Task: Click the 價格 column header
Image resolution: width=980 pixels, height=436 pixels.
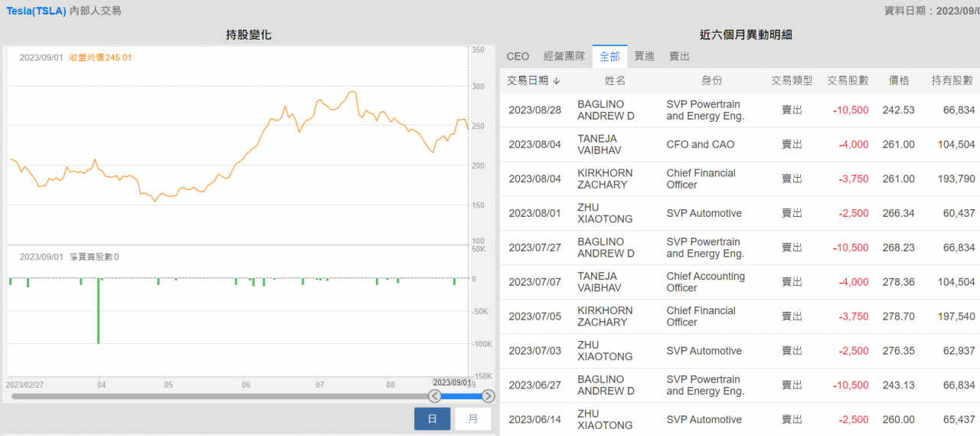Action: click(x=899, y=80)
